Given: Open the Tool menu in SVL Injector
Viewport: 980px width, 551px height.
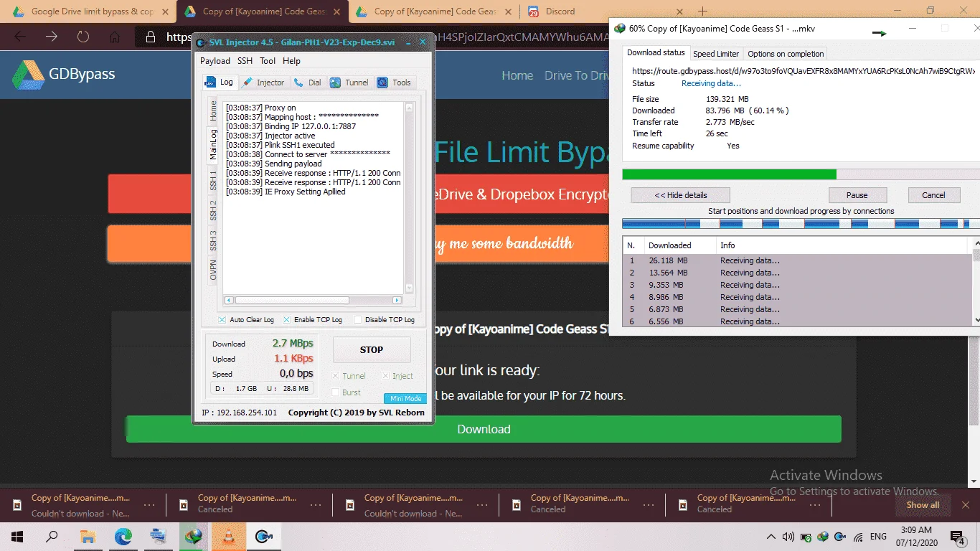Looking at the screenshot, I should tap(268, 61).
